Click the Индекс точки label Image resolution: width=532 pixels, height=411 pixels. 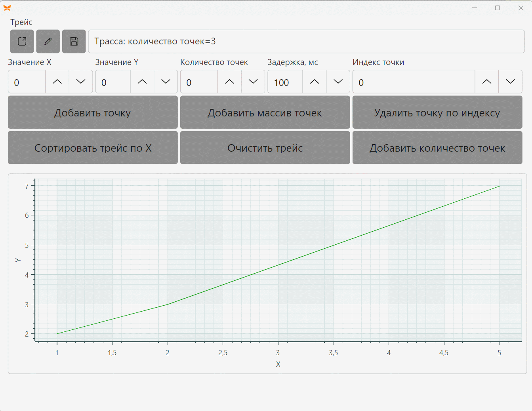click(378, 62)
